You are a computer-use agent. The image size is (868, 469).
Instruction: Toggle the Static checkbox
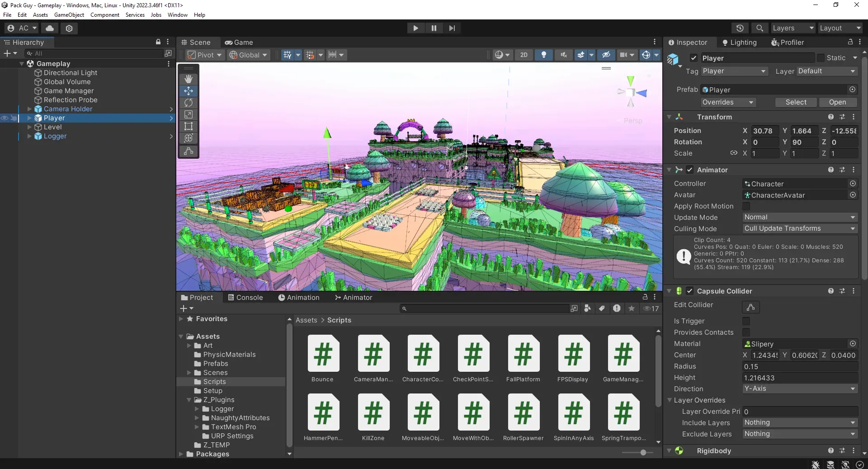pos(821,58)
